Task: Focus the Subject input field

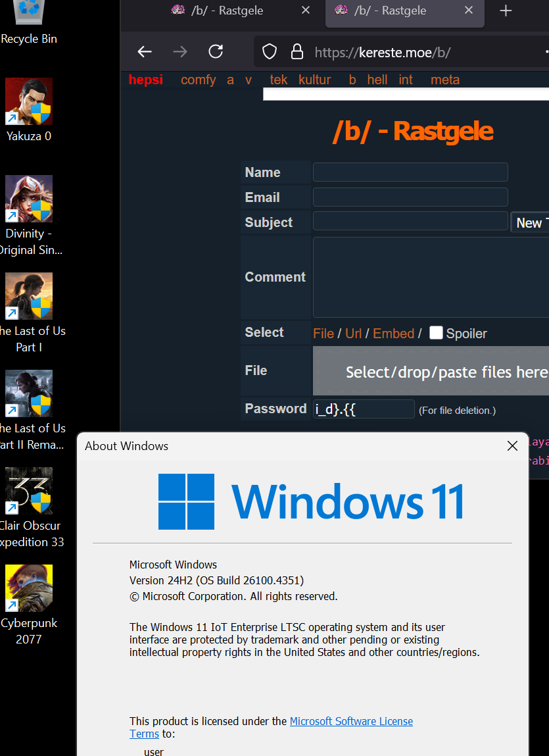Action: click(410, 221)
